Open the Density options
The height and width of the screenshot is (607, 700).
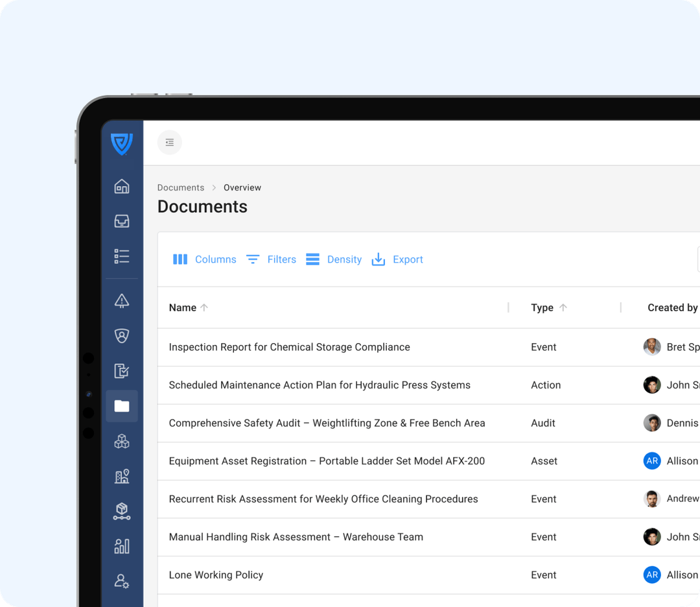click(333, 259)
